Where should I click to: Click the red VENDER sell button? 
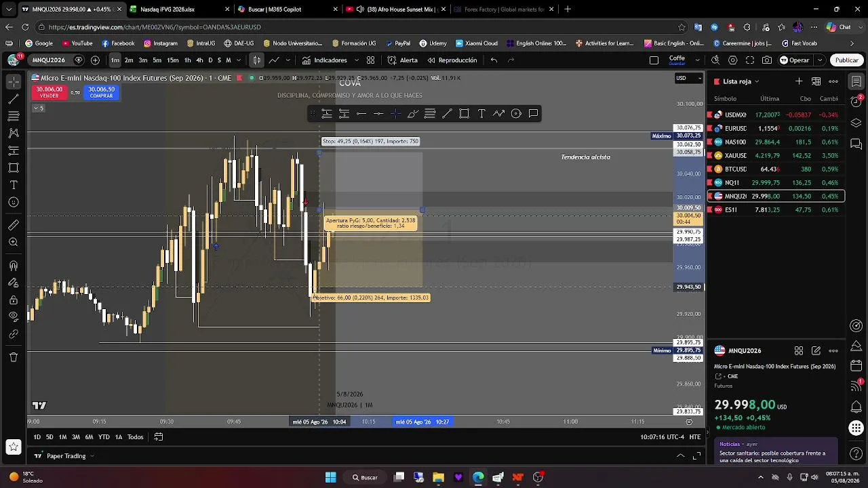pyautogui.click(x=49, y=92)
